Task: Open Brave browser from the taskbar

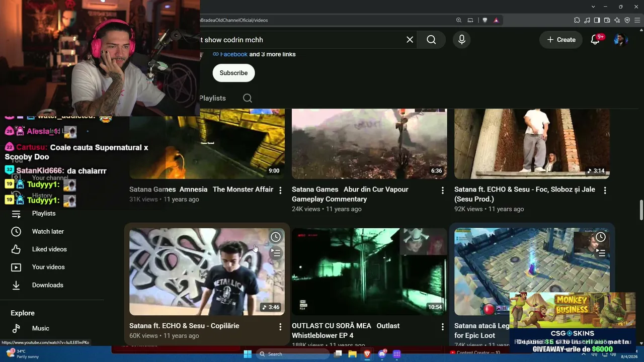Action: coord(367,354)
